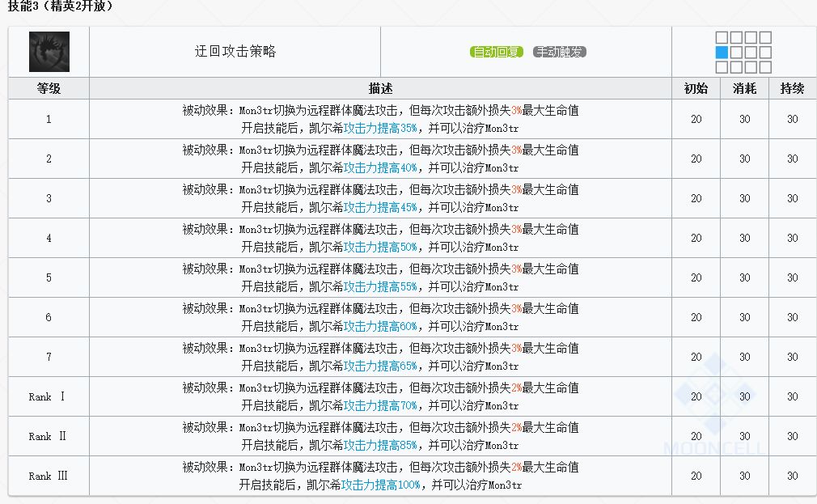Click the 持续 value 30 in level 1 row
The width and height of the screenshot is (817, 504).
(793, 120)
